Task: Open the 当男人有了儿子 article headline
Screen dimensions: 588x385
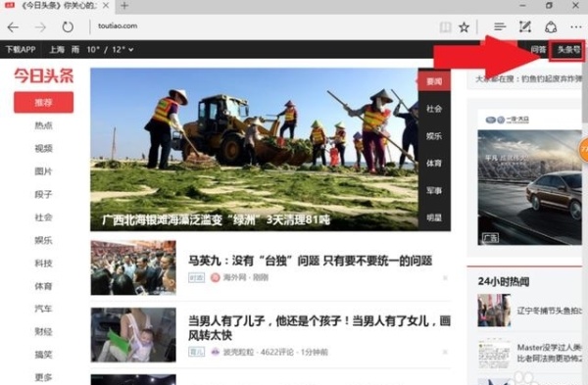Action: point(319,328)
